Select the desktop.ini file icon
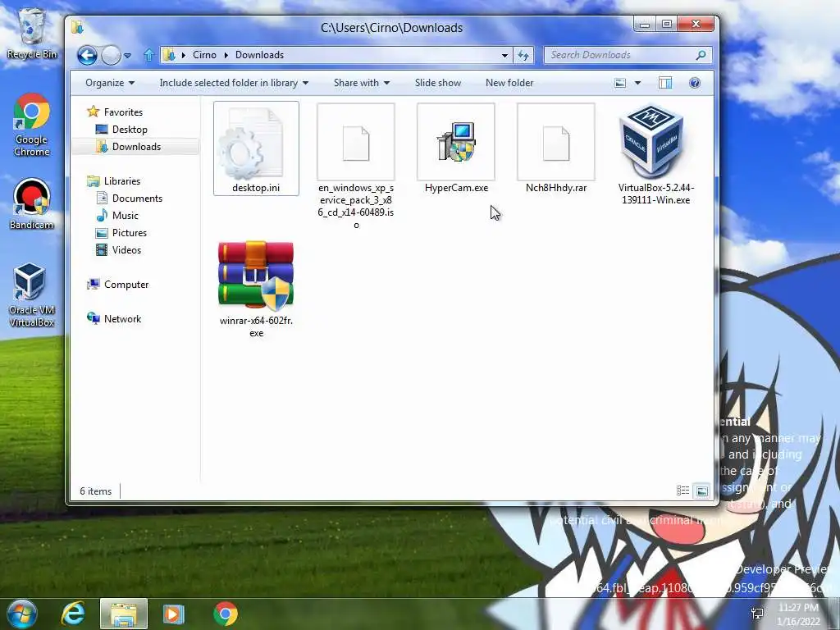Screen dimensions: 840x630 click(x=251, y=143)
